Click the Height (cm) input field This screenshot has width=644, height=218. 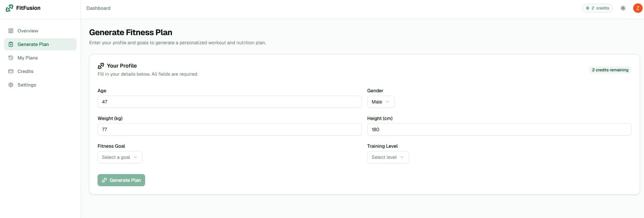pos(499,129)
